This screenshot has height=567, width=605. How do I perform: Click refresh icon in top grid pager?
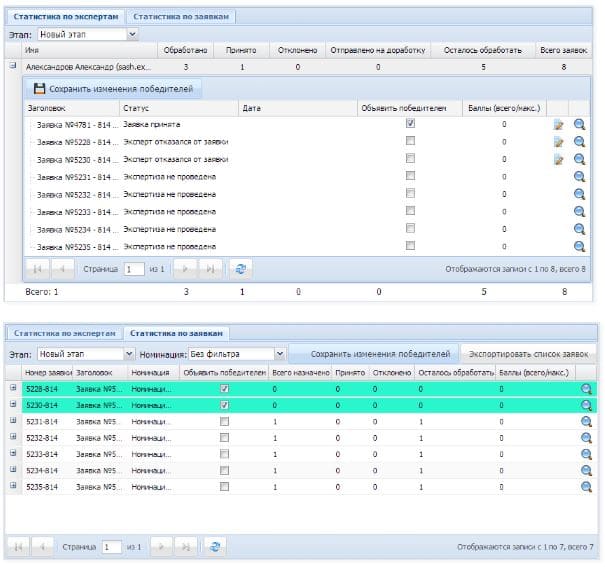[x=240, y=268]
